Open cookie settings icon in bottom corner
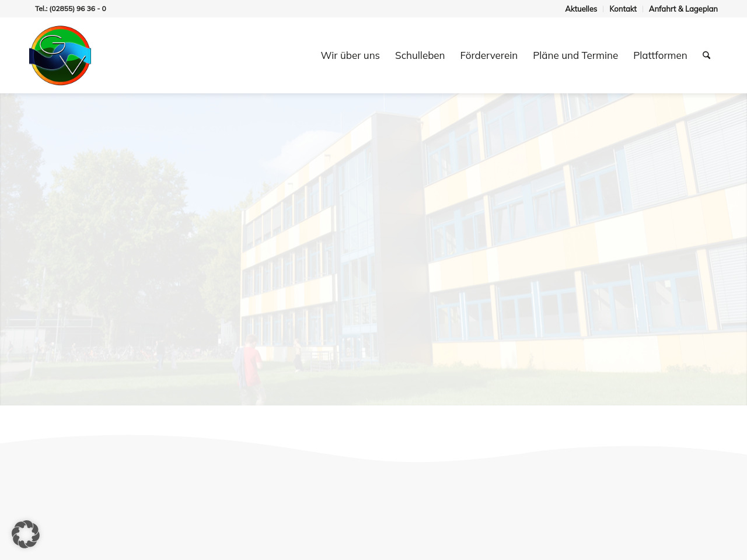Image resolution: width=747 pixels, height=560 pixels. [x=26, y=534]
